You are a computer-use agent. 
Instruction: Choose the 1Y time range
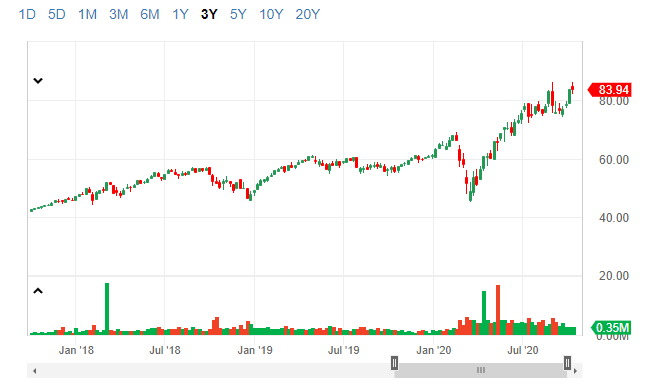[180, 14]
